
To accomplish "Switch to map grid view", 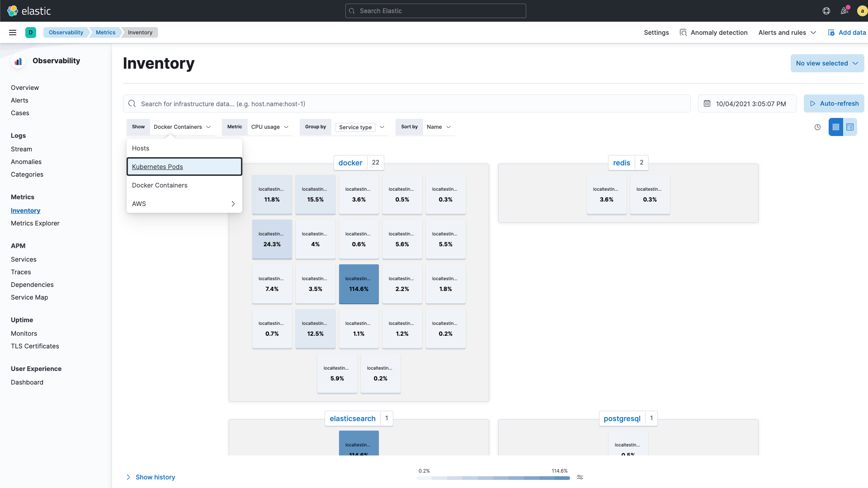I will click(x=835, y=127).
